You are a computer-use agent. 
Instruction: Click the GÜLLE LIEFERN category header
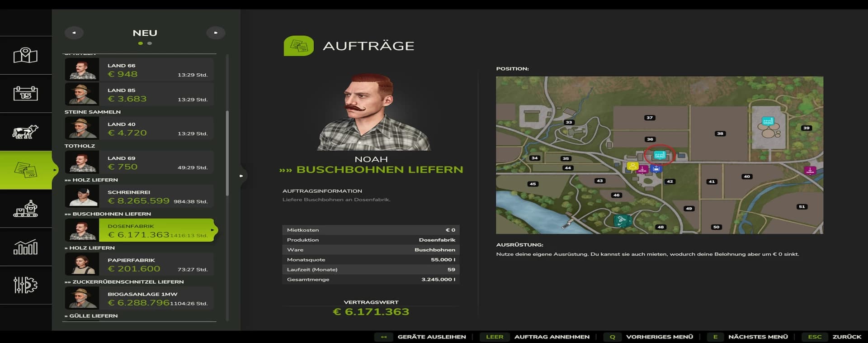[91, 315]
